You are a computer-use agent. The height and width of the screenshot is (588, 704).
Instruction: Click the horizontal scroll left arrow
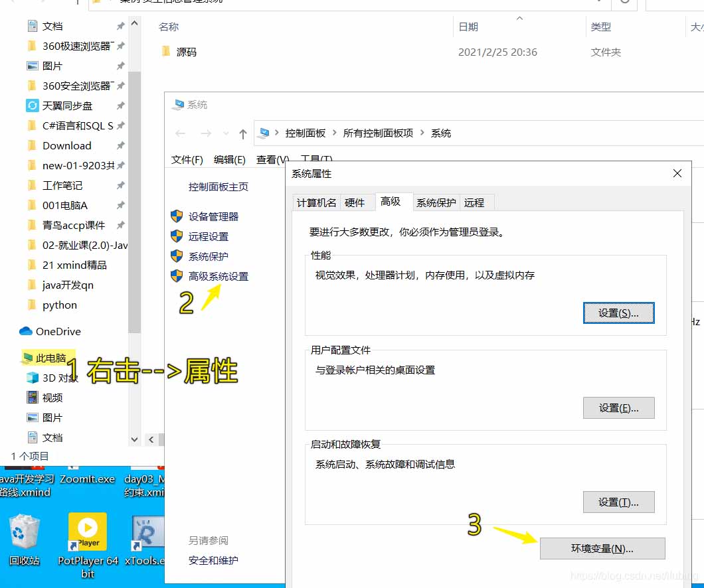click(151, 439)
